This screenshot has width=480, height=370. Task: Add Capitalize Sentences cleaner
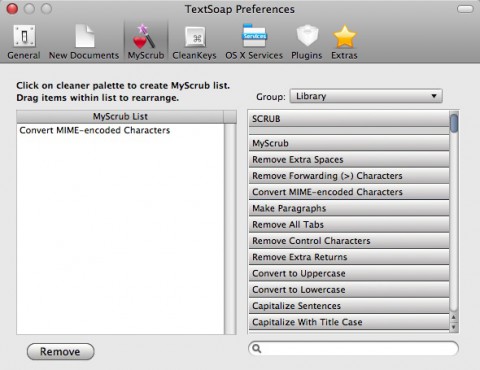349,306
